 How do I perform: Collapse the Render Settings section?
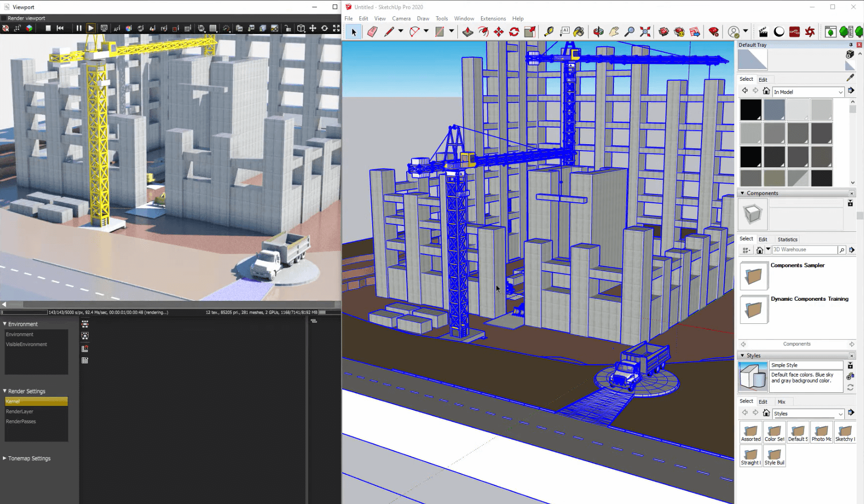(x=5, y=391)
